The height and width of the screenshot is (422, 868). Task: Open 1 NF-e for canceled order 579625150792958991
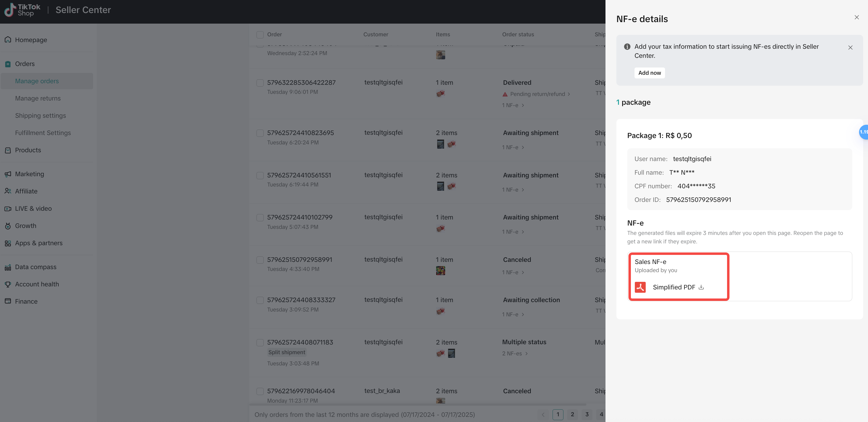513,272
